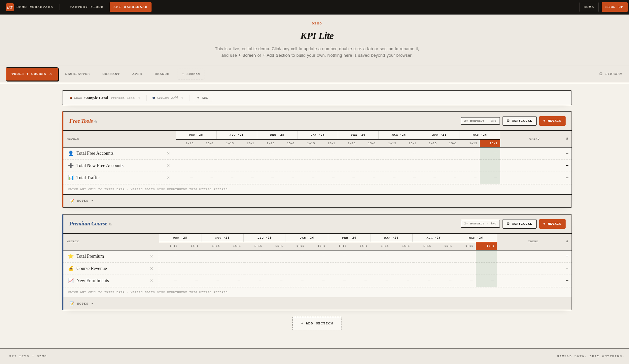Click Course Revenue money bag icon
629x364 pixels.
click(x=71, y=268)
